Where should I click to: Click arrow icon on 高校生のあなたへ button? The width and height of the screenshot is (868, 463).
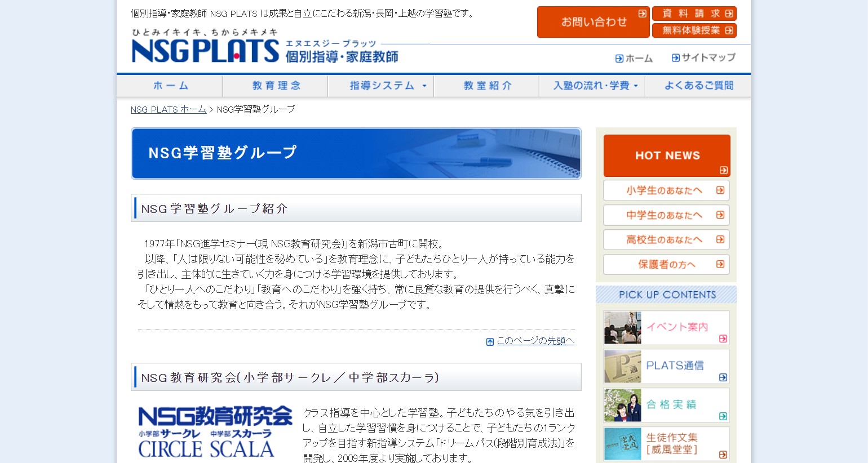pyautogui.click(x=720, y=239)
